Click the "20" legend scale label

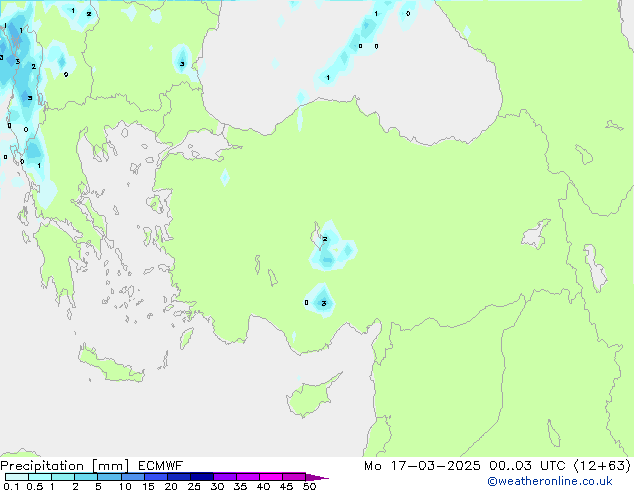[x=171, y=486]
